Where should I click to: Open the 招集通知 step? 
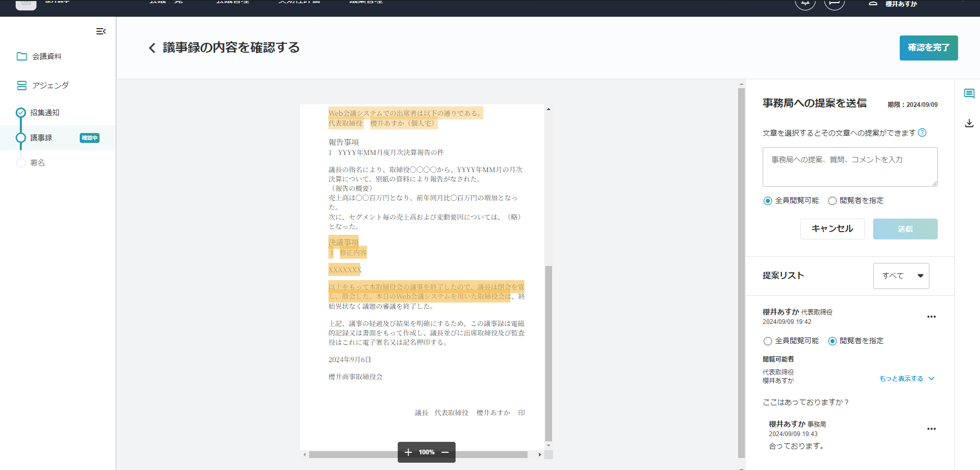click(44, 113)
